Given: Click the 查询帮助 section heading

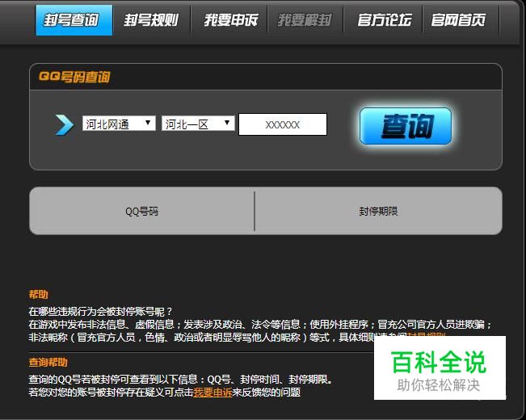Looking at the screenshot, I should [x=48, y=363].
